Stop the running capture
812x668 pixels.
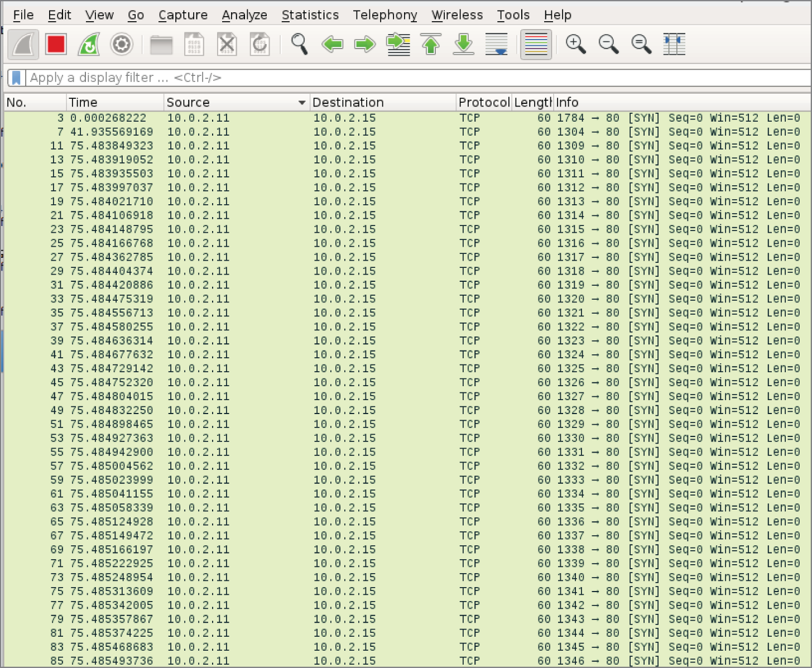[56, 45]
